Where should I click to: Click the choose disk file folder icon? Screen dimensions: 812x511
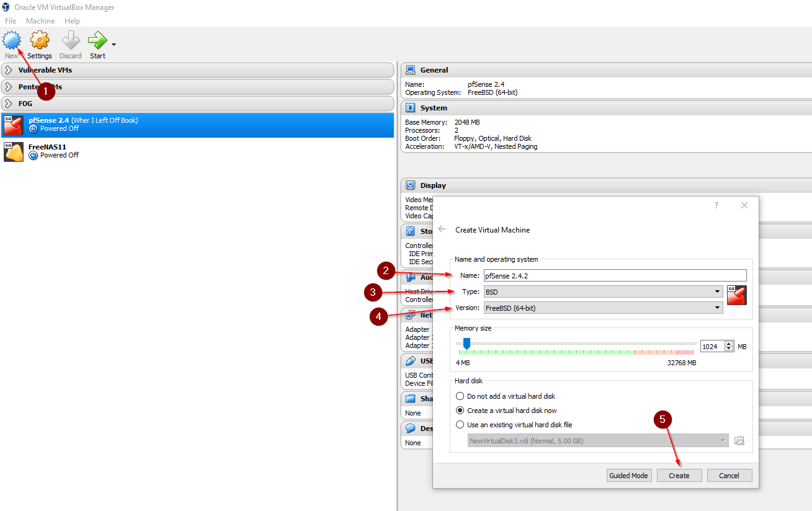point(739,441)
